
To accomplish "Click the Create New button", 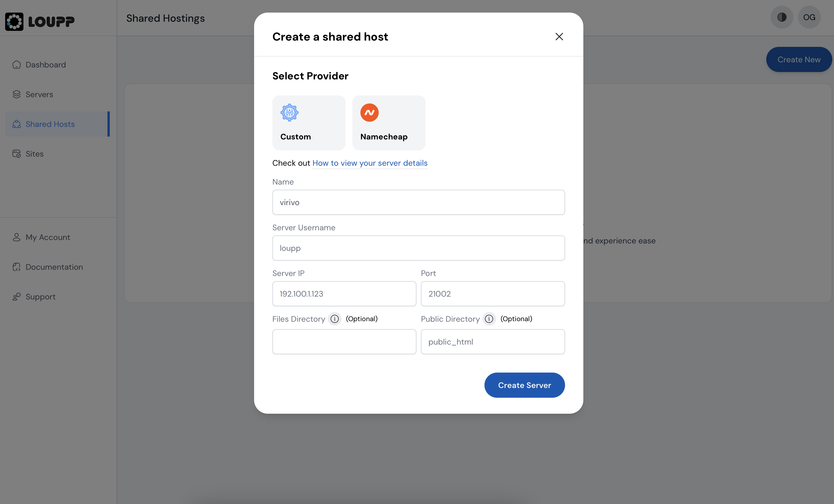I will coord(799,59).
